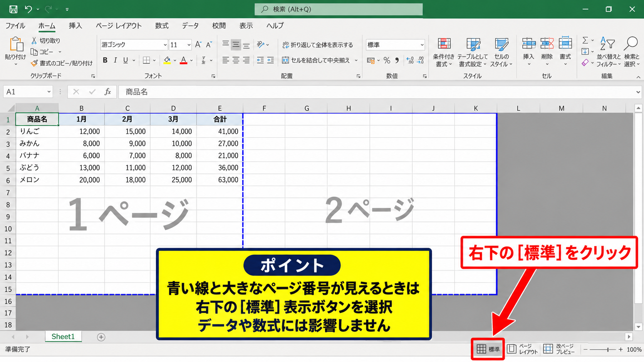Open the 表示 (View) ribbon tab
The width and height of the screenshot is (644, 362).
tap(246, 26)
